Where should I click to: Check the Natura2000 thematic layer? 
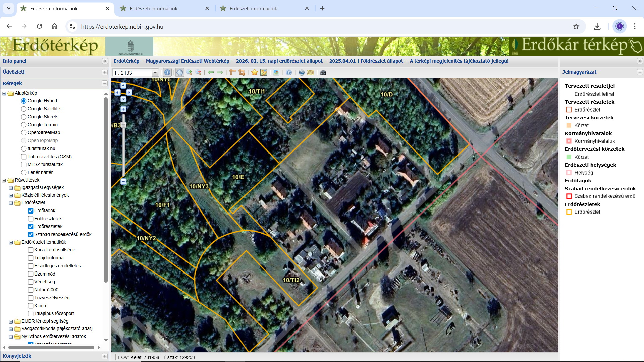point(31,290)
